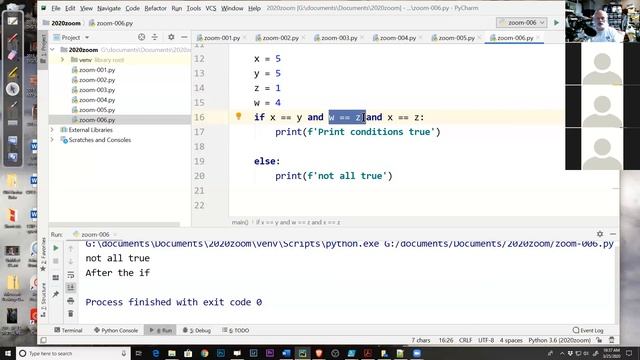The width and height of the screenshot is (640, 360).
Task: Change CRLF line separator in status bar
Action: [465, 340]
